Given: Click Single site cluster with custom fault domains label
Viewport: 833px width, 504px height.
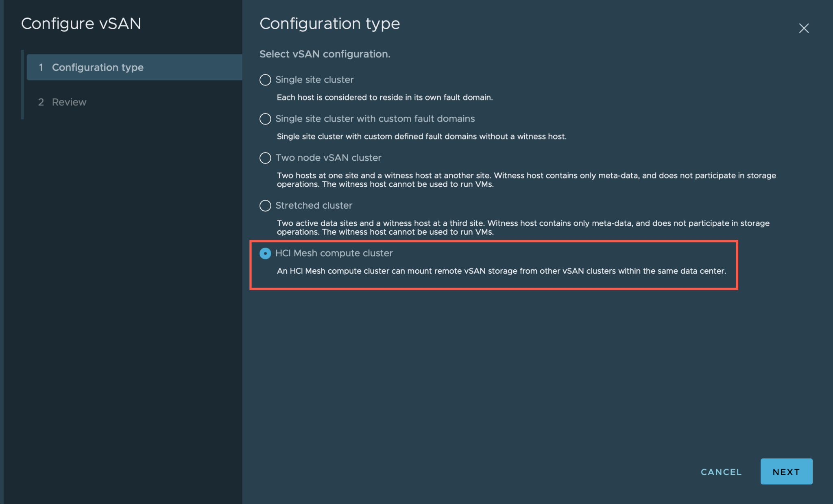Looking at the screenshot, I should click(x=375, y=119).
